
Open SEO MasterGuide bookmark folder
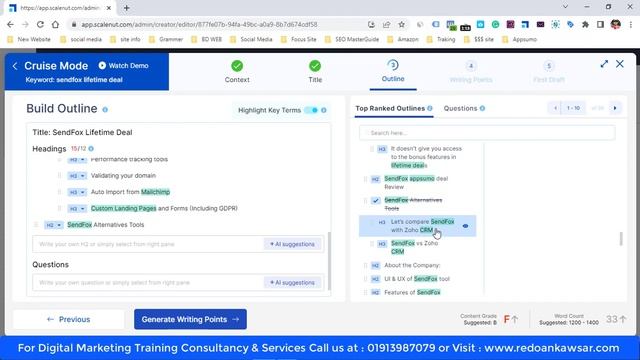pos(352,40)
